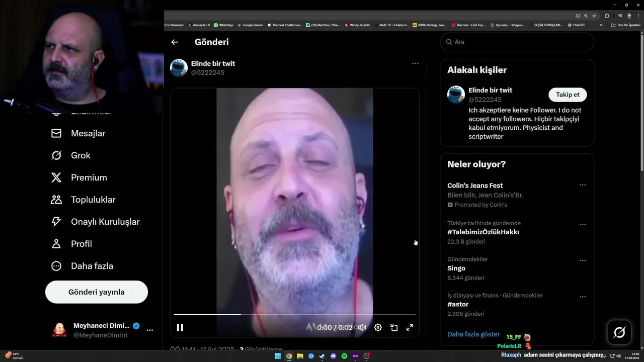Open the Google Gemini bookmark
This screenshot has height=362, width=644.
(250, 25)
